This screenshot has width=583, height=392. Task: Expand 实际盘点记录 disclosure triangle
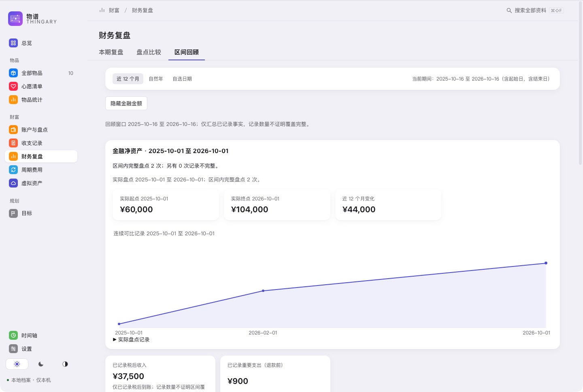click(x=115, y=339)
